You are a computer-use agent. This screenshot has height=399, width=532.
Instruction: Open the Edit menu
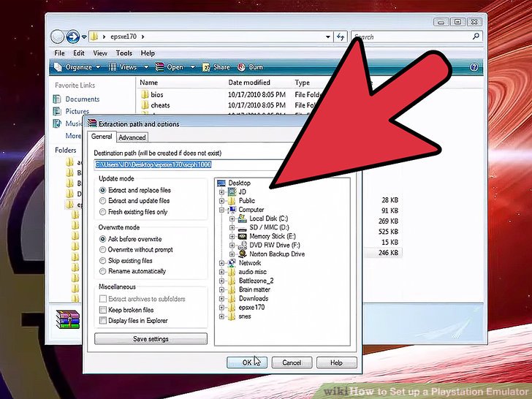click(79, 53)
